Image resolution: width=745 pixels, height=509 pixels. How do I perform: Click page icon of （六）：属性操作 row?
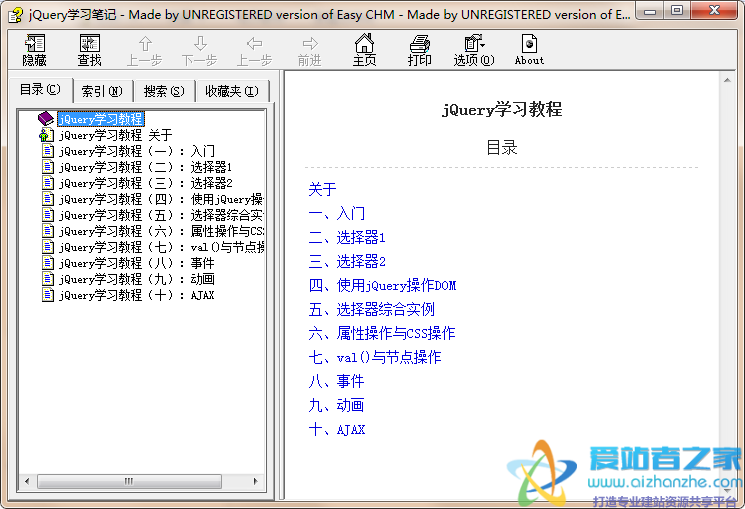[x=48, y=231]
